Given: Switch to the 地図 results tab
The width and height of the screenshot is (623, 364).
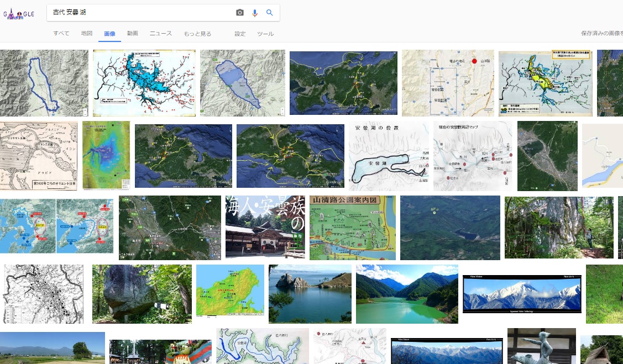Looking at the screenshot, I should (87, 33).
